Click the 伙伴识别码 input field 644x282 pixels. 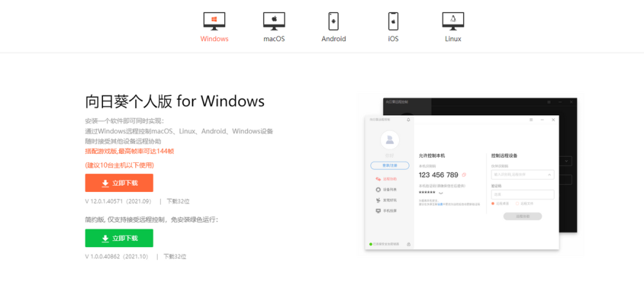tap(522, 174)
